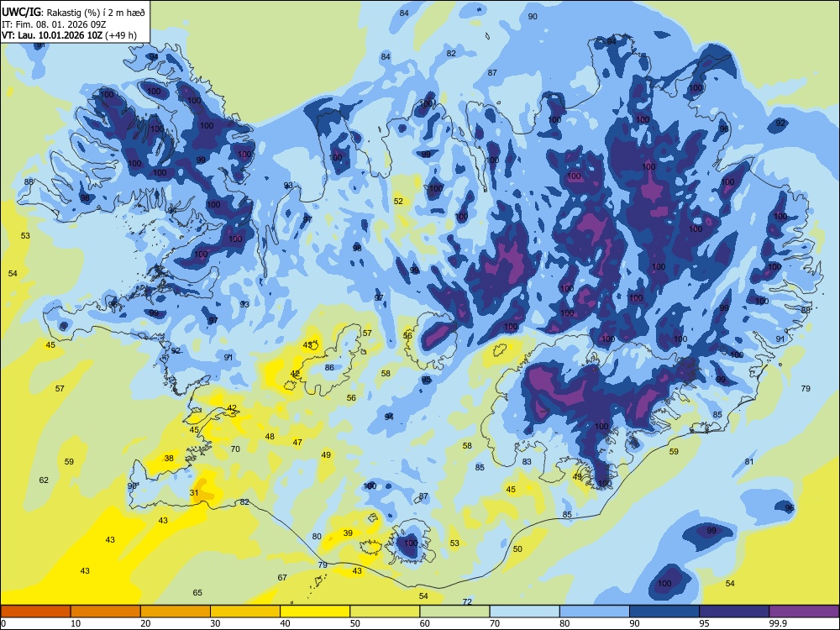Click the legend tick label '60'

[425, 623]
